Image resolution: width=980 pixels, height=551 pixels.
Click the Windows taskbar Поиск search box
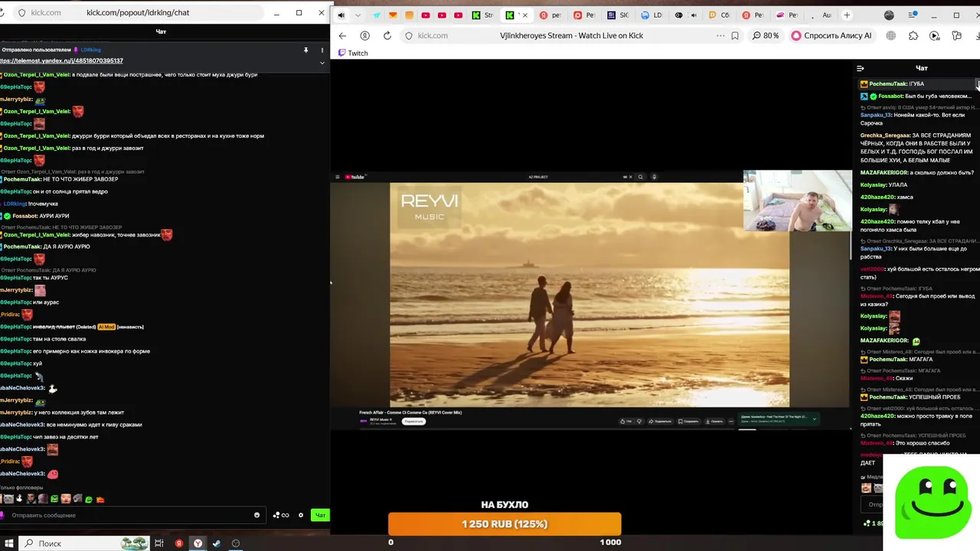[84, 543]
